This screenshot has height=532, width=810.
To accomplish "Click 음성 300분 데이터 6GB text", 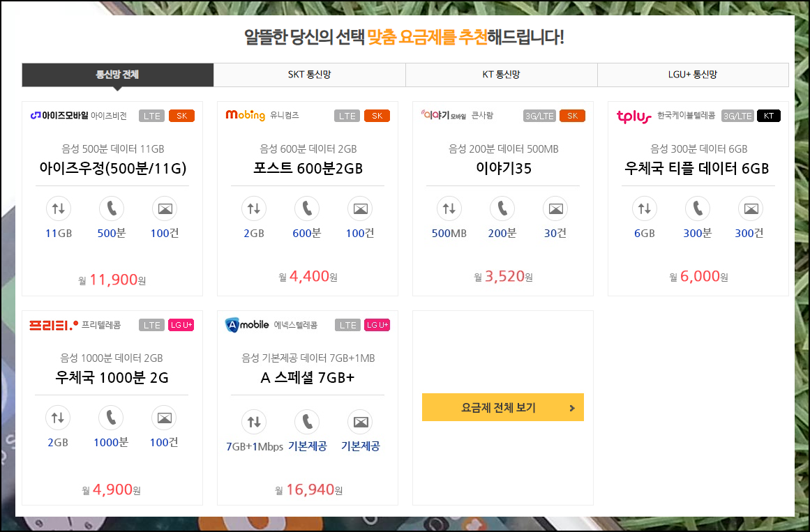I will point(698,149).
